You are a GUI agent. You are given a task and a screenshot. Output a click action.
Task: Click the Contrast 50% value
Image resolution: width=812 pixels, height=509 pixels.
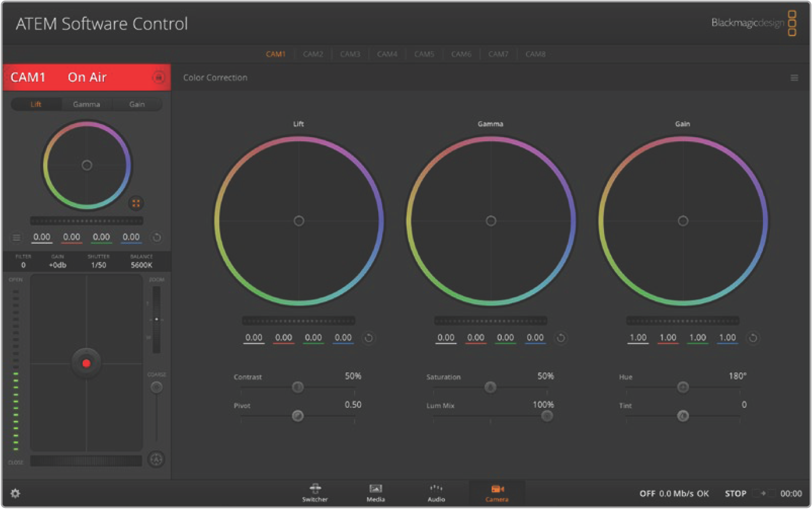(353, 376)
